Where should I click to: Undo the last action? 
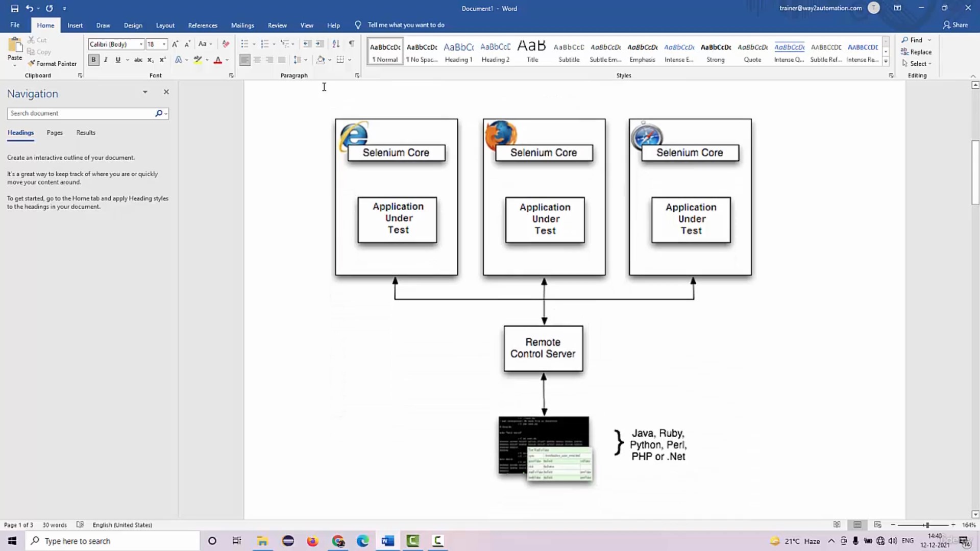pyautogui.click(x=30, y=8)
